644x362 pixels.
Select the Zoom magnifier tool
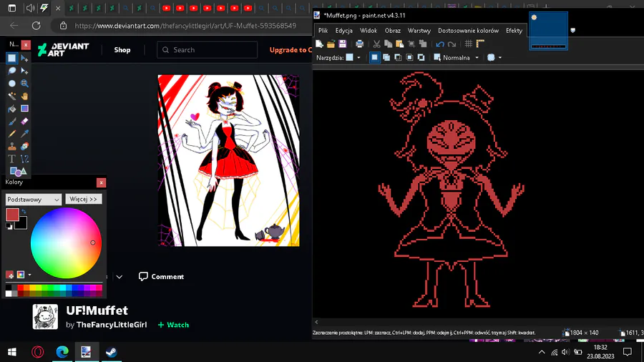coord(24,83)
